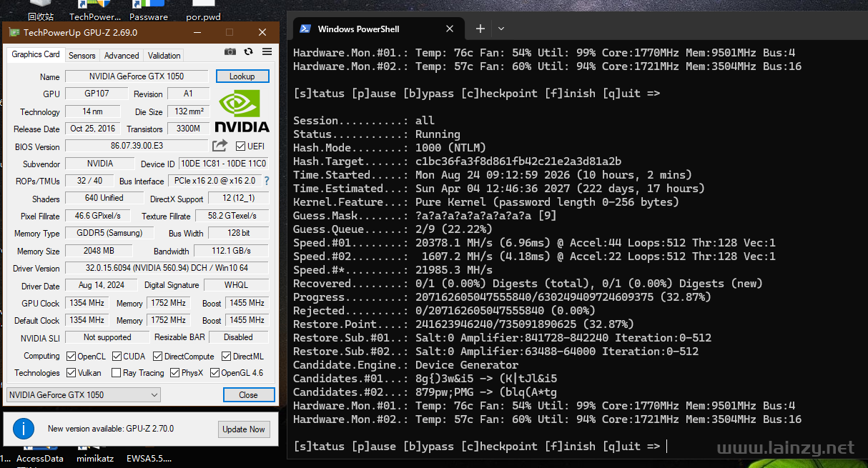The height and width of the screenshot is (468, 868).
Task: Minimize the GPU-Z window
Action: (197, 32)
